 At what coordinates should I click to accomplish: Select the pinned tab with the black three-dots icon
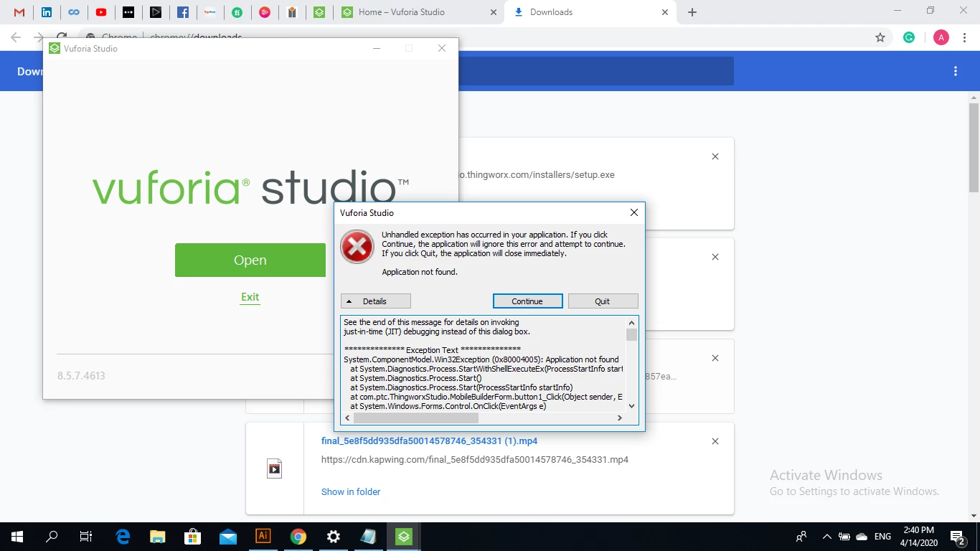click(x=128, y=12)
